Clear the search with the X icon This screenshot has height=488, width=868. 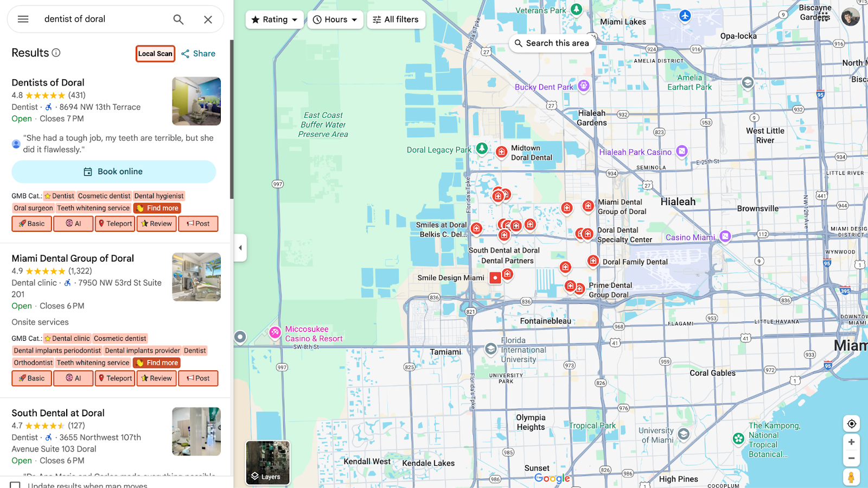point(208,20)
